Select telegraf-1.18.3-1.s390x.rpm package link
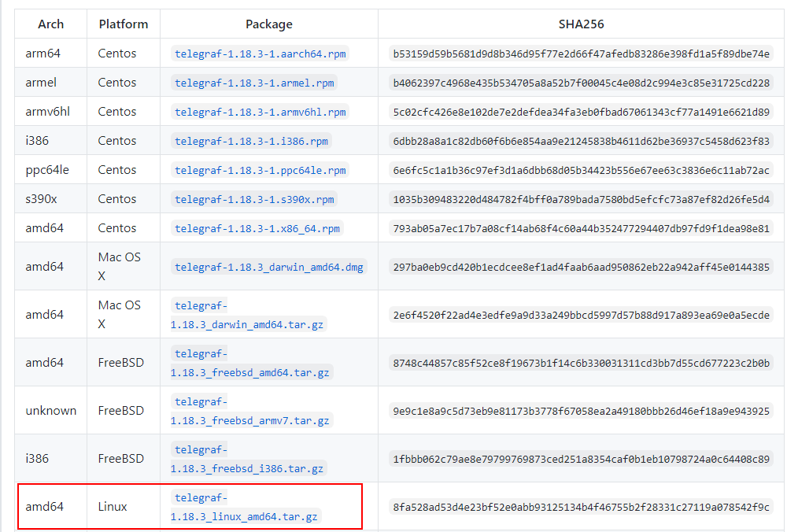Image resolution: width=787 pixels, height=532 pixels. pos(254,199)
